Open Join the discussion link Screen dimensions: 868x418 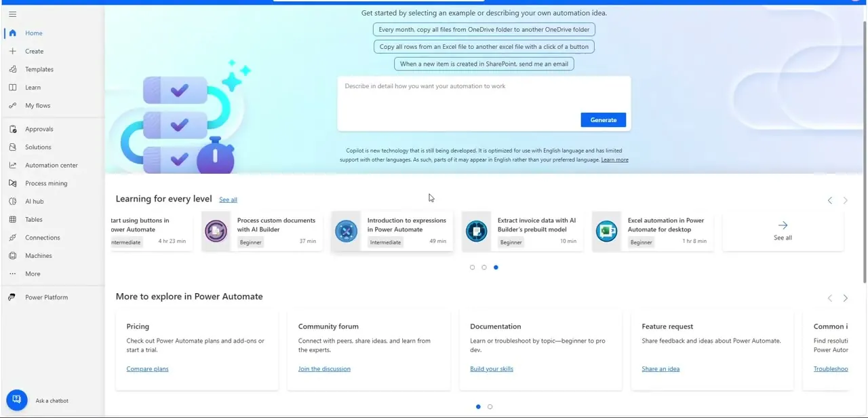[x=324, y=368]
